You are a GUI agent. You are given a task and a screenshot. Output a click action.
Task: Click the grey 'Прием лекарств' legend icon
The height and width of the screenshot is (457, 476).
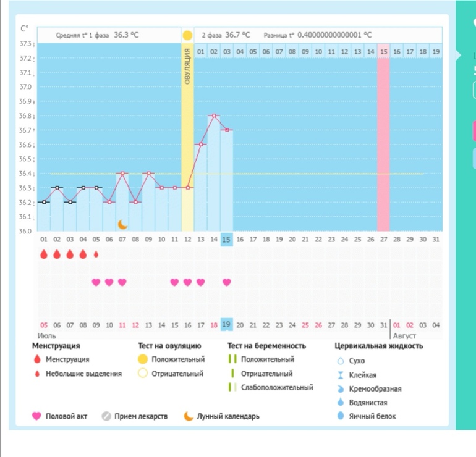[x=106, y=416]
